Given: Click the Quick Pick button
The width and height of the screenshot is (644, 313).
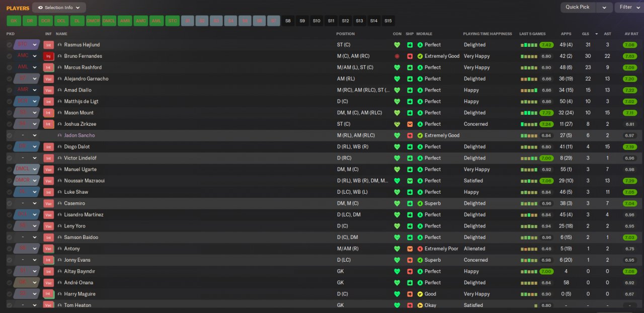Looking at the screenshot, I should click(578, 7).
